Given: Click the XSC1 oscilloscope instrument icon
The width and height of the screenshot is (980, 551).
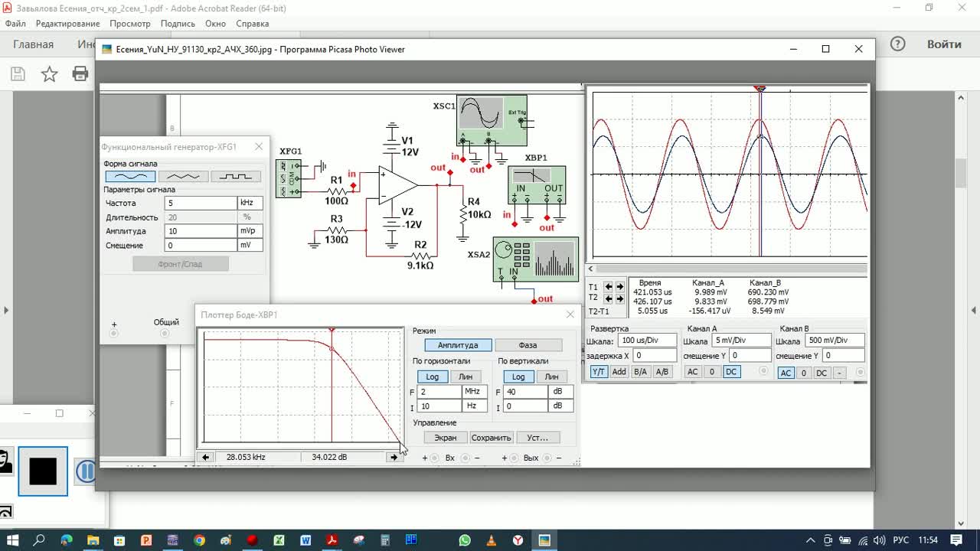Looking at the screenshot, I should (x=492, y=120).
